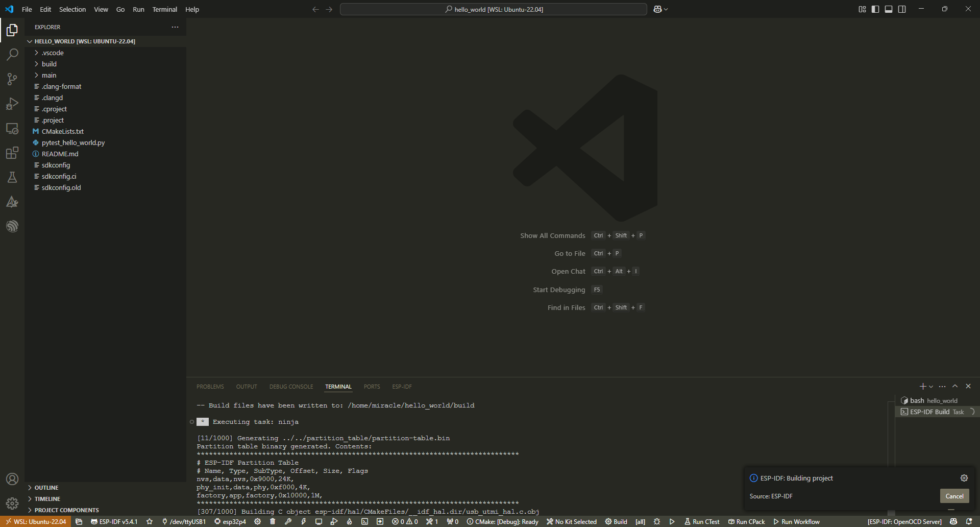Open the Run and Debug sidebar icon
The width and height of the screenshot is (980, 527).
(12, 104)
